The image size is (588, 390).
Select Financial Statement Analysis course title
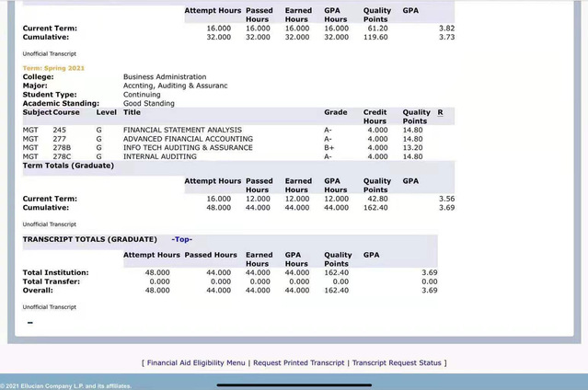pos(182,130)
